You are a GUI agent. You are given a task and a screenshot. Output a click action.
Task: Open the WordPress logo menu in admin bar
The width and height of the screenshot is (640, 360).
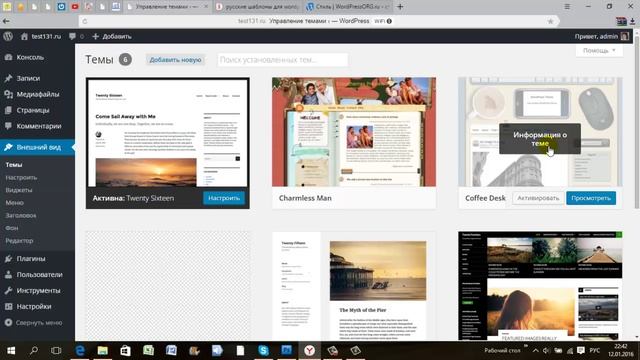(x=8, y=36)
